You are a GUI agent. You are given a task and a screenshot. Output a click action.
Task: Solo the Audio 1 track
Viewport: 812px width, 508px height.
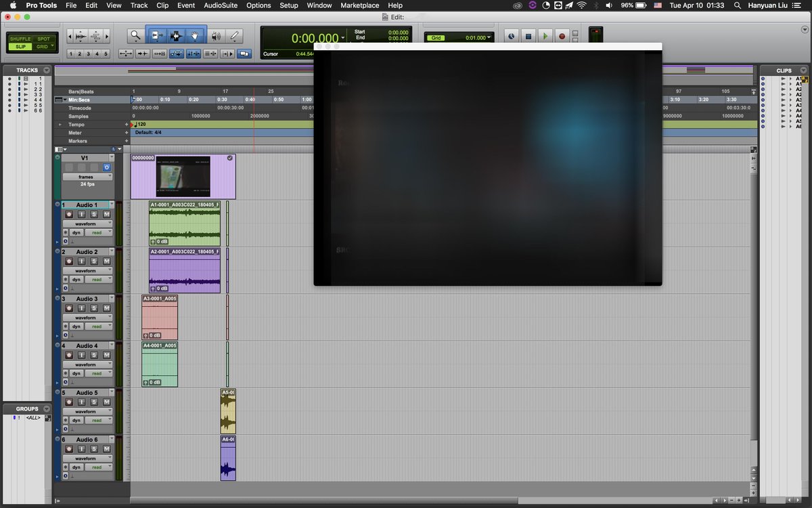pos(94,214)
